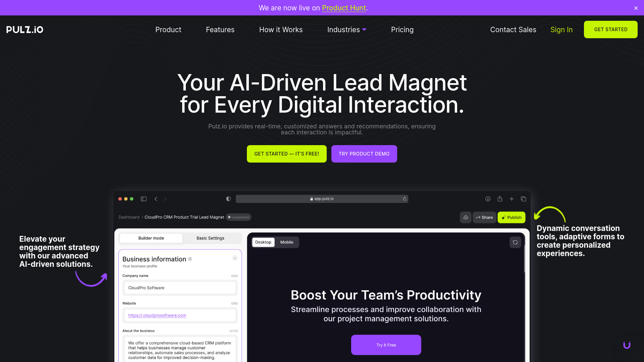This screenshot has height=362, width=644.
Task: Expand the Business information section
Action: tap(235, 258)
